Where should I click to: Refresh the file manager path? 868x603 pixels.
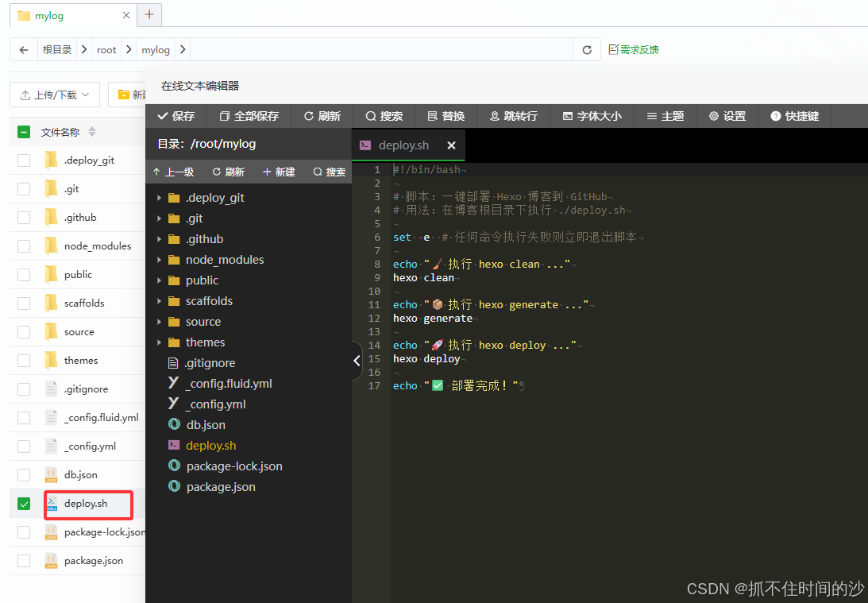point(587,50)
